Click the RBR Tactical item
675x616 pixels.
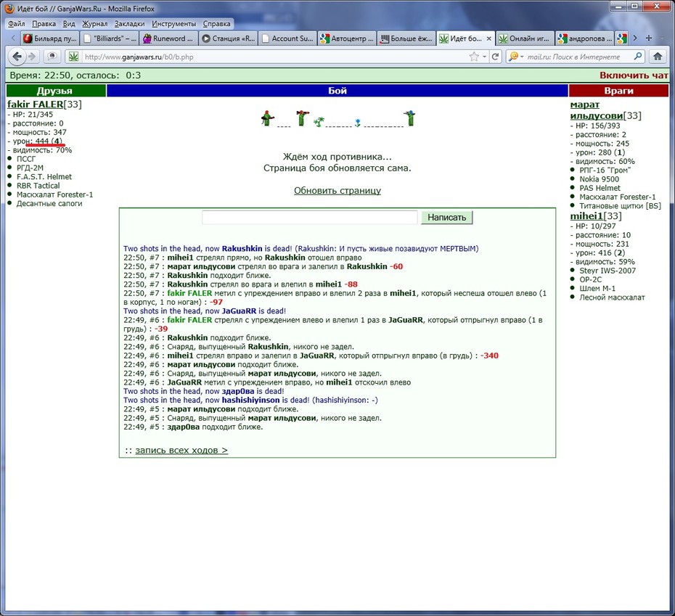tap(38, 186)
